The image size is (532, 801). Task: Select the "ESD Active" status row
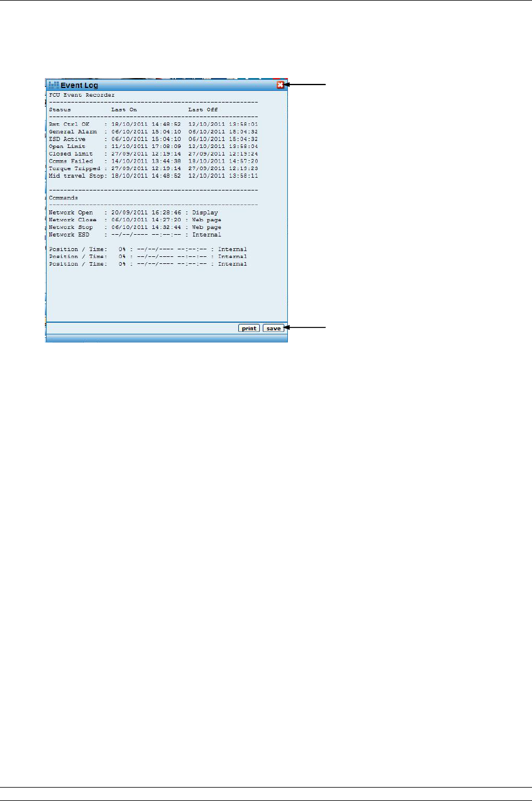point(153,139)
